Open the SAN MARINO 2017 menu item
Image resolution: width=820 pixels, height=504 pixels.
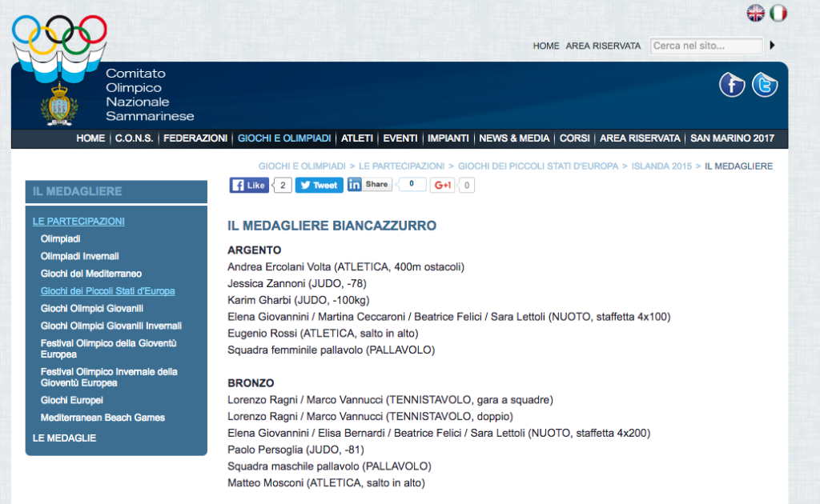tap(732, 138)
